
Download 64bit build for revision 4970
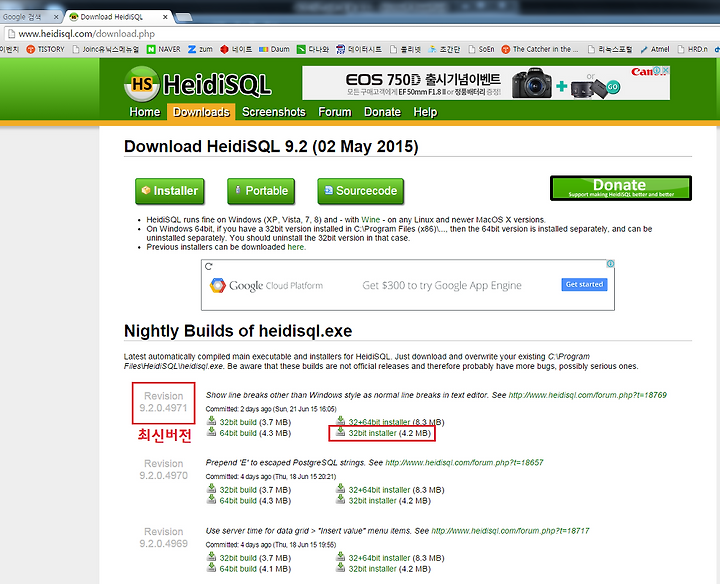click(238, 500)
